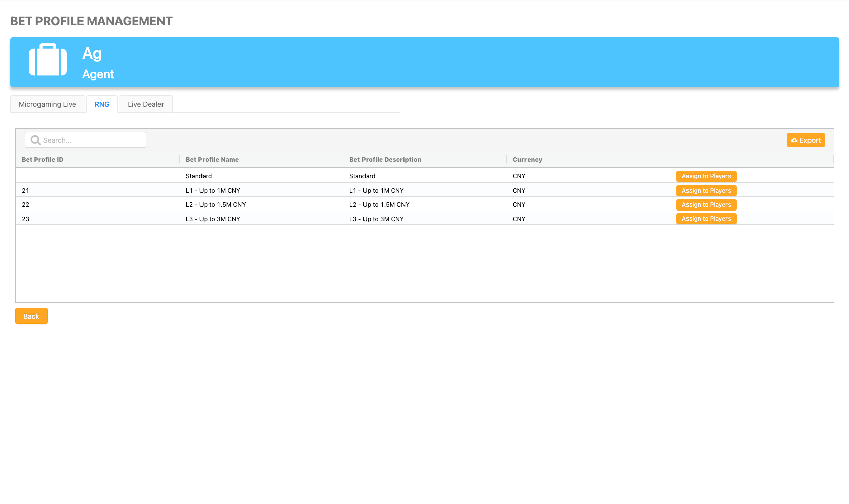Select the L1 - Up to 1M CNY name cell
Screen dimensions: 849x504
click(x=213, y=191)
